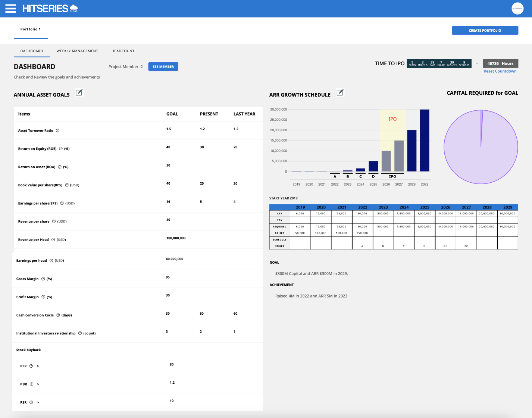The width and height of the screenshot is (532, 418).
Task: Open the help icon beside Return on Equity (ROE)
Action: [x=60, y=148]
